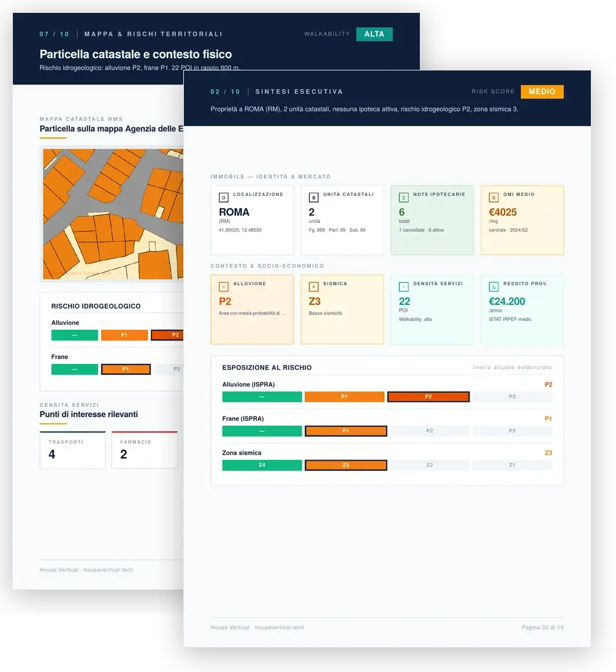
Task: Select the Farmacie card showing 2
Action: tap(145, 450)
